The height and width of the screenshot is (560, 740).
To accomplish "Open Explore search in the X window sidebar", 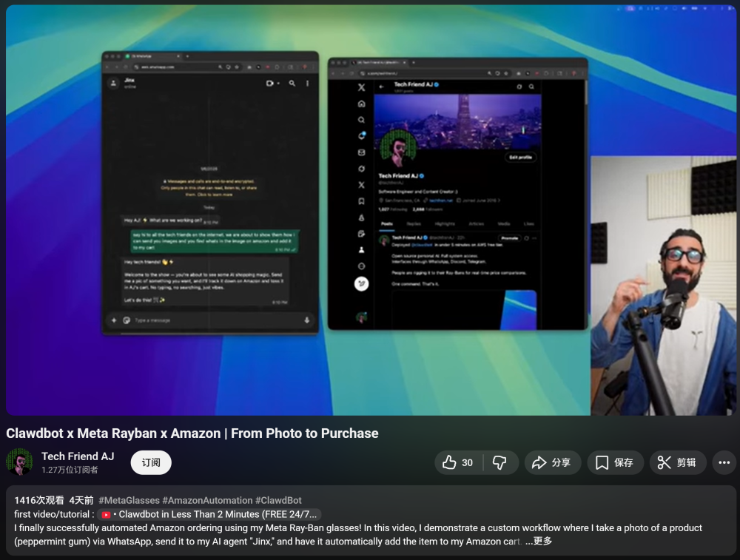I will coord(362,120).
